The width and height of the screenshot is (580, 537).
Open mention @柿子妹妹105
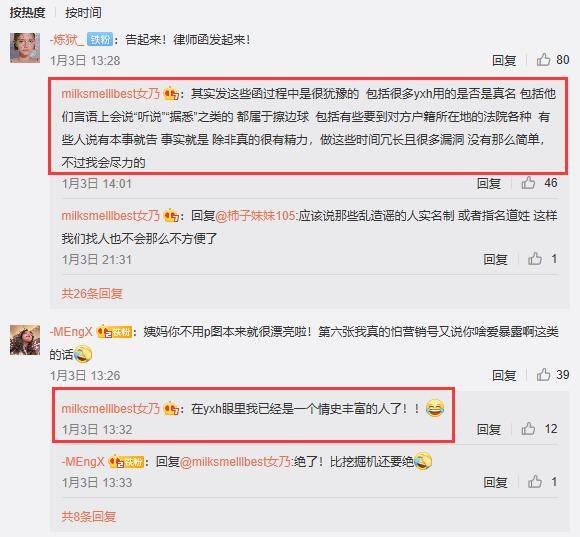(x=255, y=216)
